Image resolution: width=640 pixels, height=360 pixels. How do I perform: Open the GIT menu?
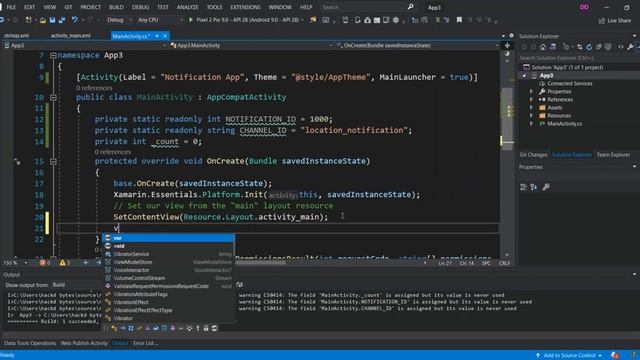click(68, 7)
